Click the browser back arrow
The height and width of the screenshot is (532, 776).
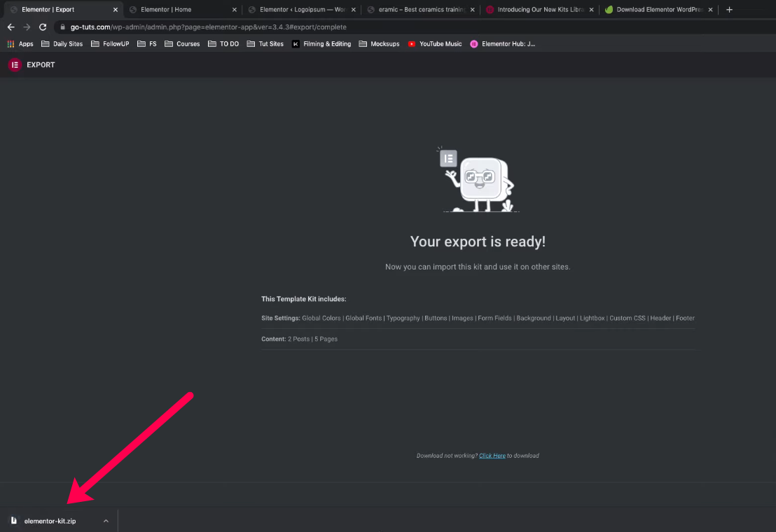coord(11,27)
